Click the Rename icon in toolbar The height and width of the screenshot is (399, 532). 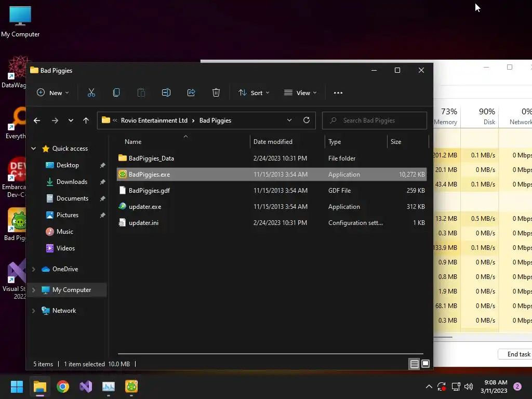166,92
